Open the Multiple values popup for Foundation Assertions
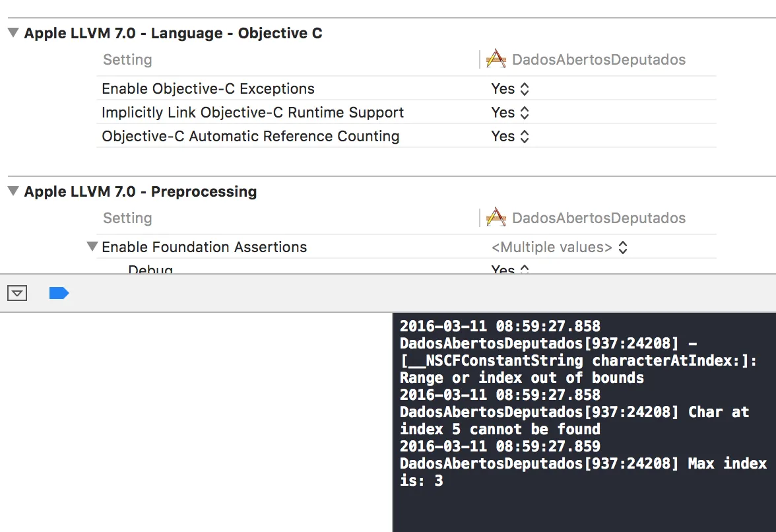The height and width of the screenshot is (532, 776). click(x=559, y=248)
